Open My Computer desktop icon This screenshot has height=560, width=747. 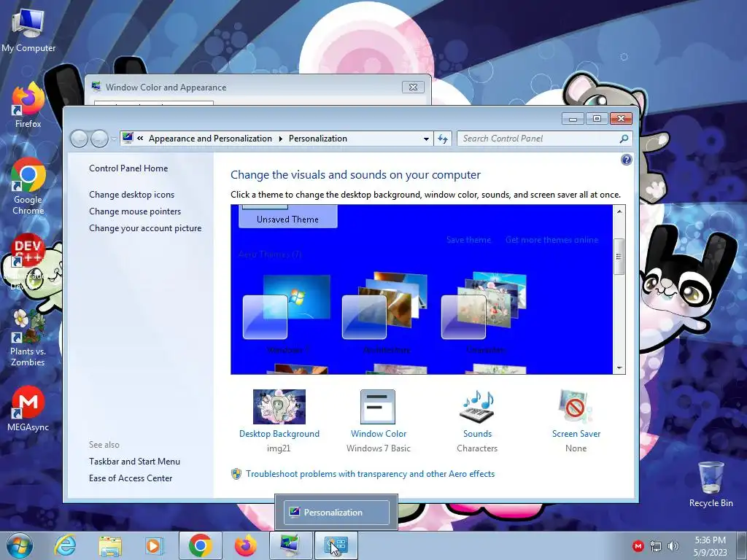coord(28,29)
